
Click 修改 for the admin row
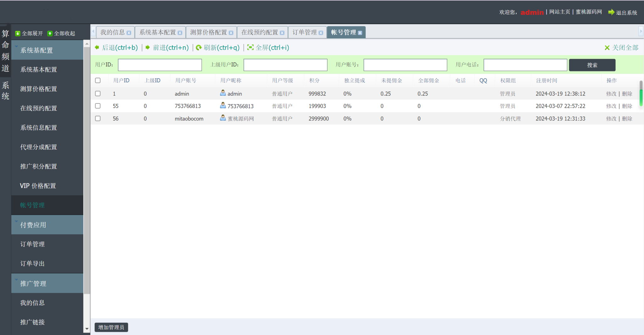tap(611, 93)
